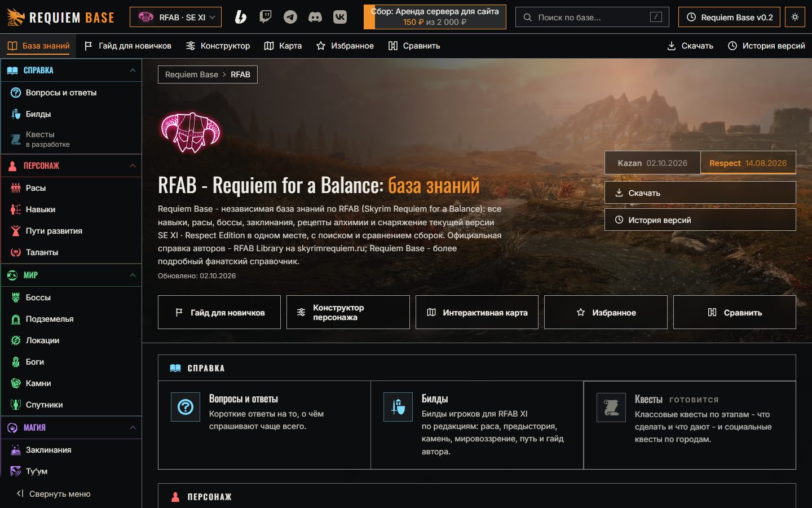Collapse the ПЕРСОНАЖ sidebar section
The image size is (812, 508).
coord(71,166)
